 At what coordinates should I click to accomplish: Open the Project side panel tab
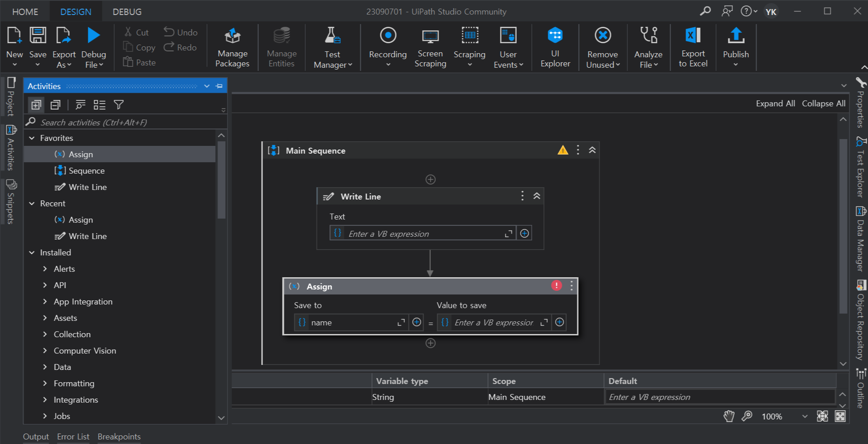click(11, 97)
